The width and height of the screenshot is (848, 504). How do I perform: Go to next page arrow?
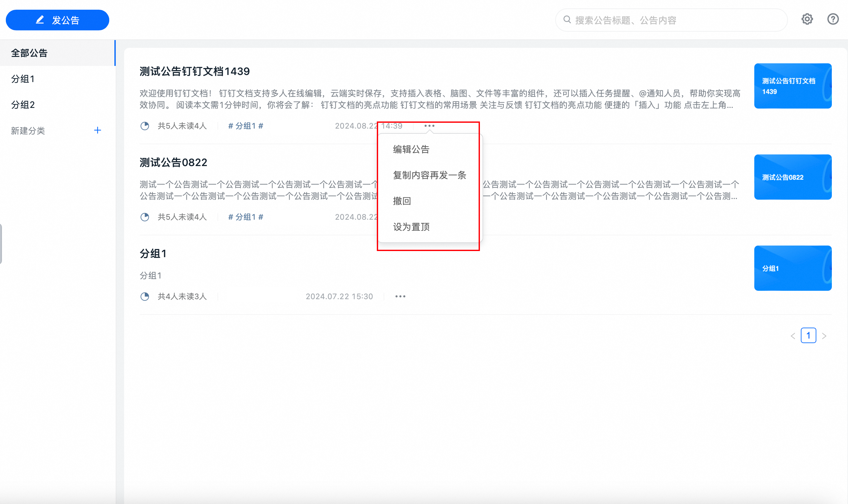824,336
